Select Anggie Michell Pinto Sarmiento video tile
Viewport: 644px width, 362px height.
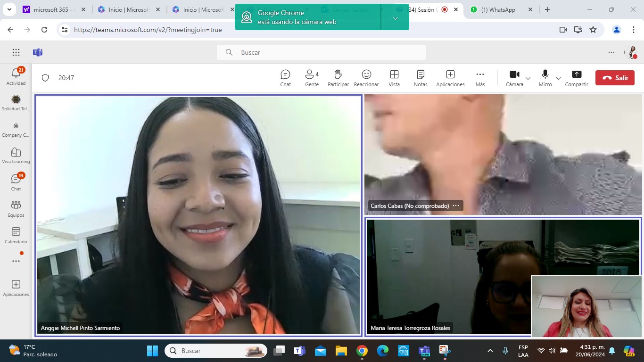point(198,215)
